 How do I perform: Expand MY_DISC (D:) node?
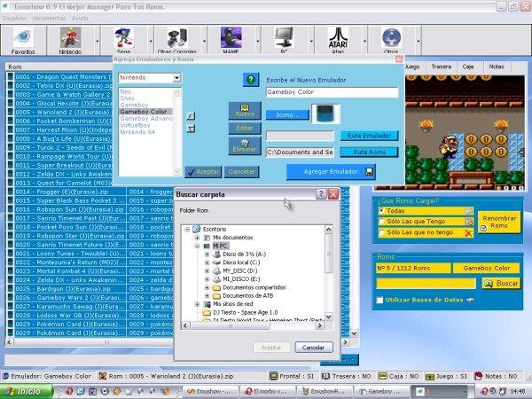point(207,270)
